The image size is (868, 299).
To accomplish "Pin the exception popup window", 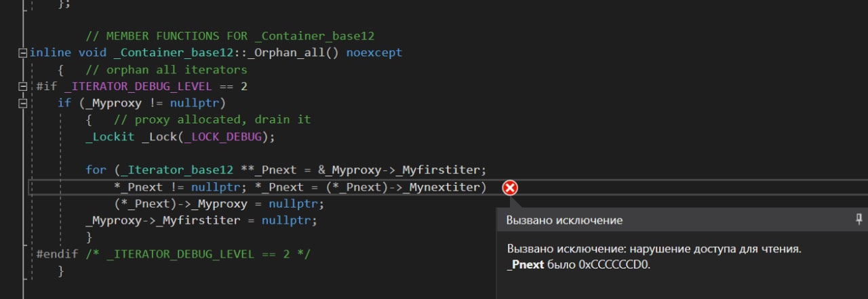I will pyautogui.click(x=859, y=219).
